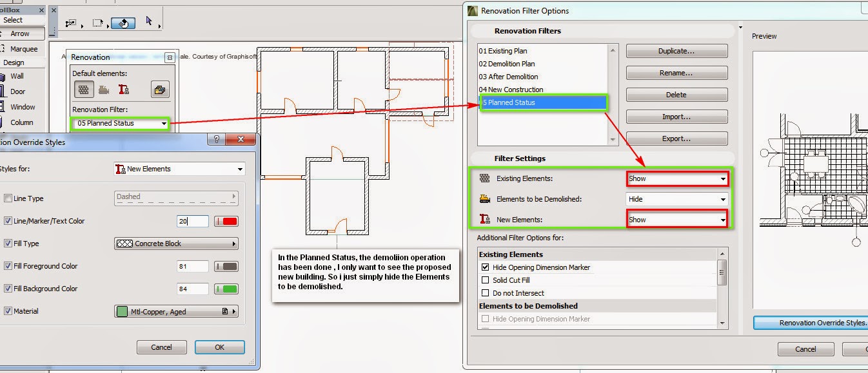868x373 pixels.
Task: Select the Window tool in the Toolbox
Action: click(24, 107)
